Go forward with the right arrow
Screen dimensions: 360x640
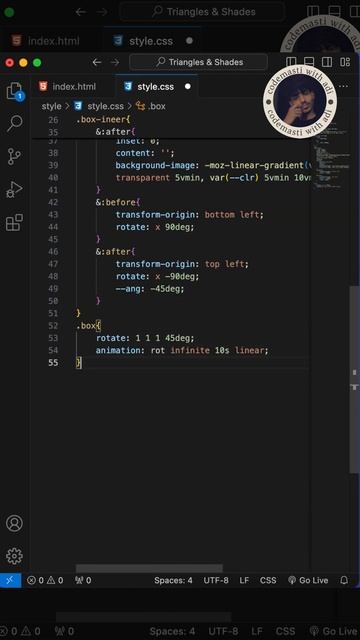116,62
